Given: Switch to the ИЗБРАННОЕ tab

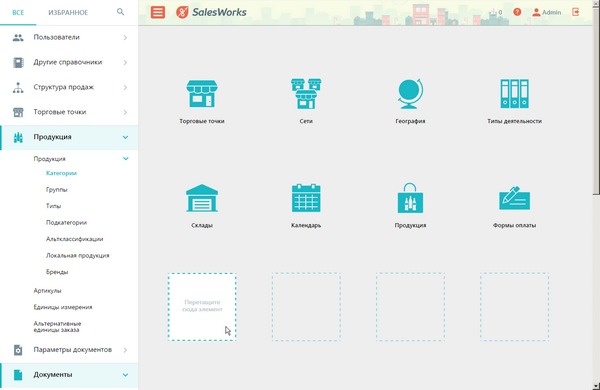Looking at the screenshot, I should point(68,12).
